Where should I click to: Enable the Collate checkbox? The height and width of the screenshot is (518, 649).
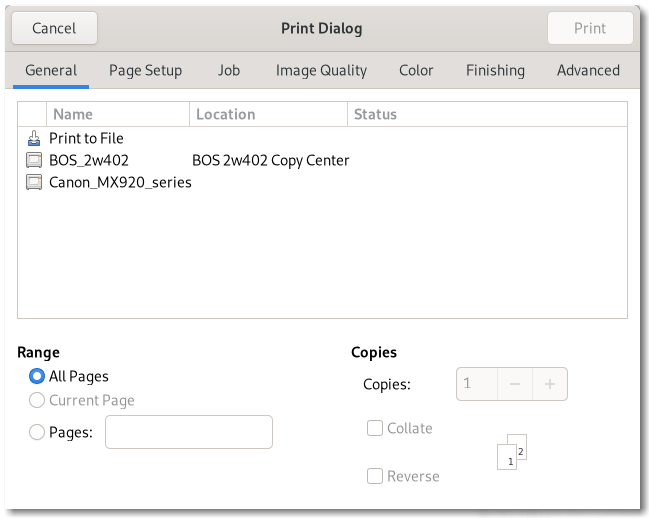pyautogui.click(x=375, y=428)
